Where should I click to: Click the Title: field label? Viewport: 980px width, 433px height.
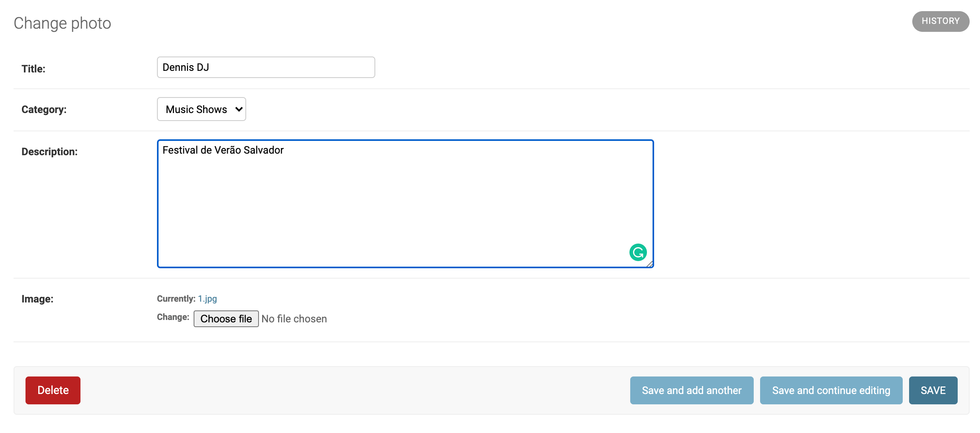pos(33,69)
